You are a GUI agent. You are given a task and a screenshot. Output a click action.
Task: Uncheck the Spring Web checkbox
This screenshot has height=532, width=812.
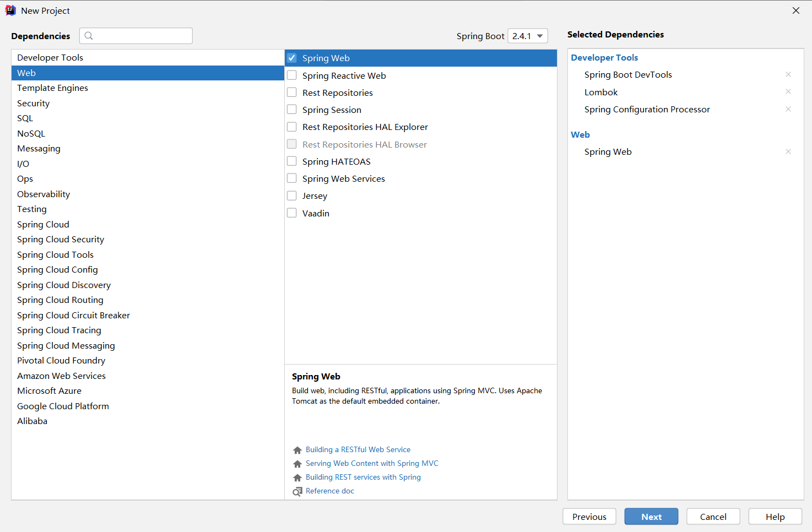(292, 58)
